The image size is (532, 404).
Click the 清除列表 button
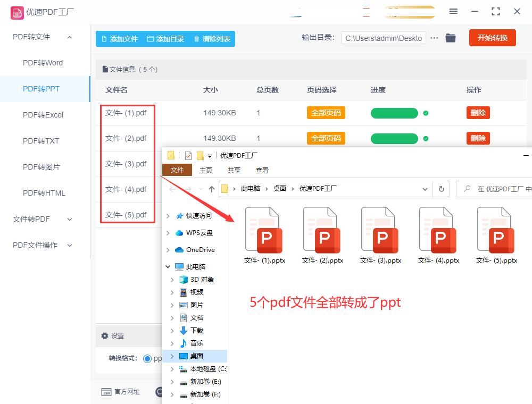pos(212,39)
